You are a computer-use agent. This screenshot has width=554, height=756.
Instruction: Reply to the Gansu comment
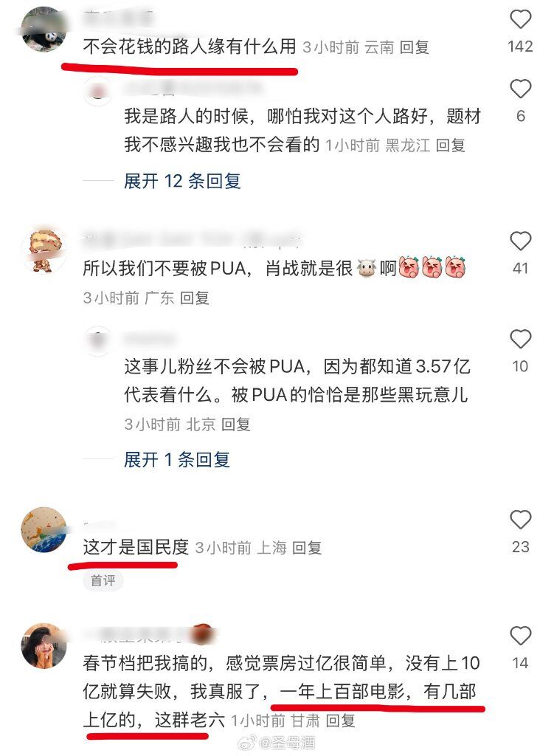tap(341, 721)
